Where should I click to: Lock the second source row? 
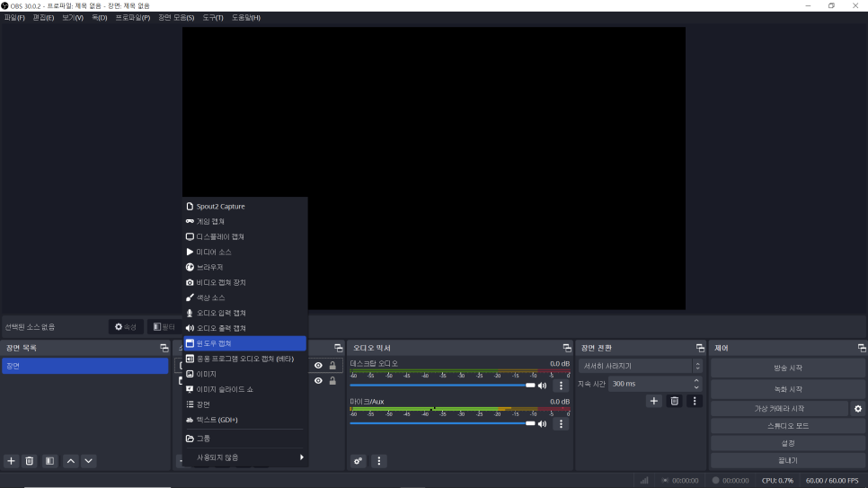click(332, 380)
